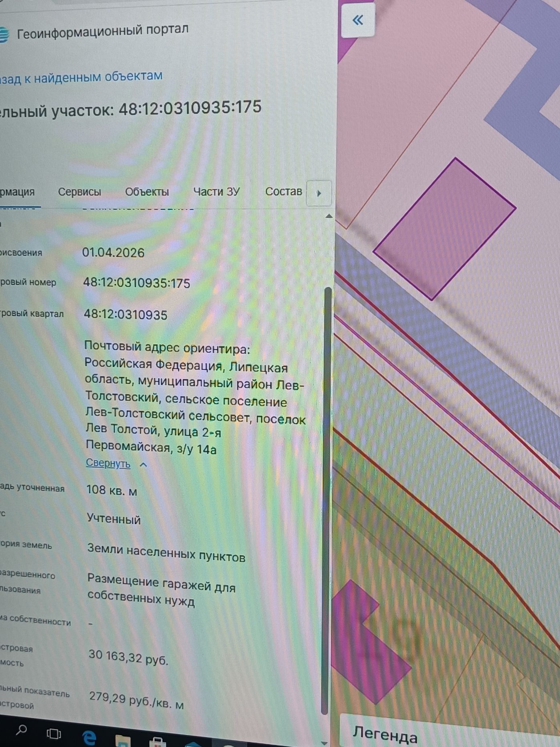Open File Explorer from the taskbar
Viewport: 560px width, 747px height.
pos(122,740)
